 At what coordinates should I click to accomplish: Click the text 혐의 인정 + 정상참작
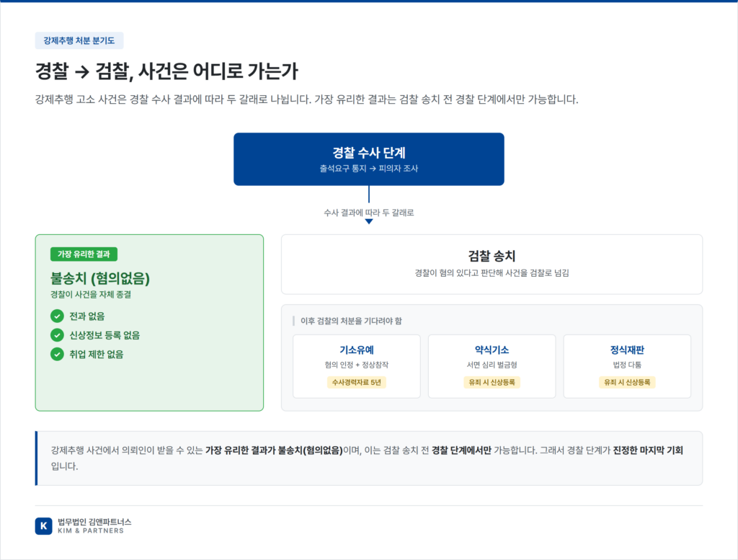pyautogui.click(x=357, y=365)
